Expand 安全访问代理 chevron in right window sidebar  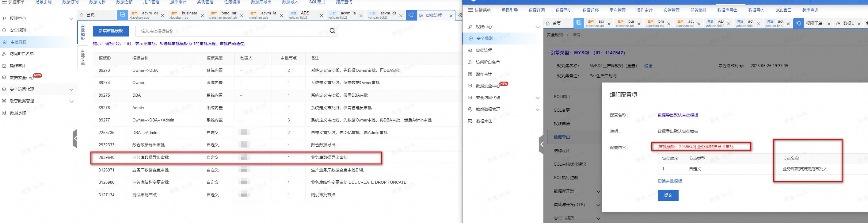pyautogui.click(x=538, y=98)
